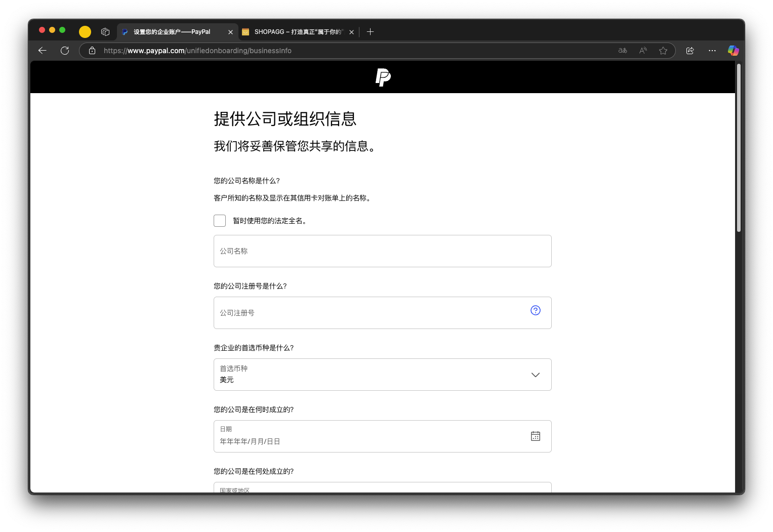Click the browser back arrow
Viewport: 773px width, 532px height.
[x=43, y=50]
